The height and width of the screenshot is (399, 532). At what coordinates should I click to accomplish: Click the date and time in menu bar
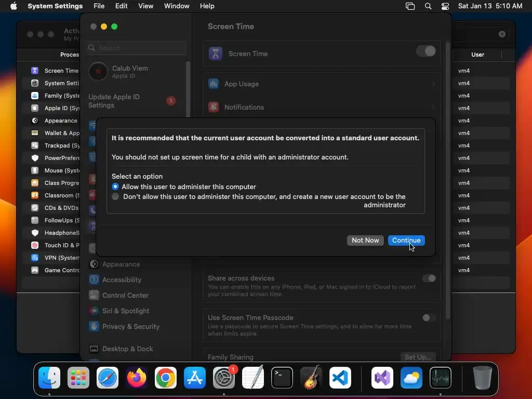pyautogui.click(x=490, y=6)
